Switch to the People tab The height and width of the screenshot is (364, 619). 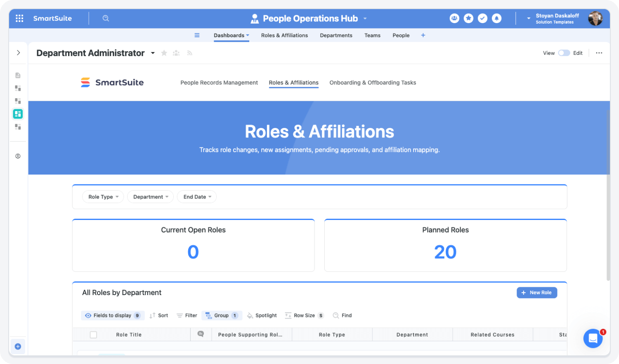(401, 35)
